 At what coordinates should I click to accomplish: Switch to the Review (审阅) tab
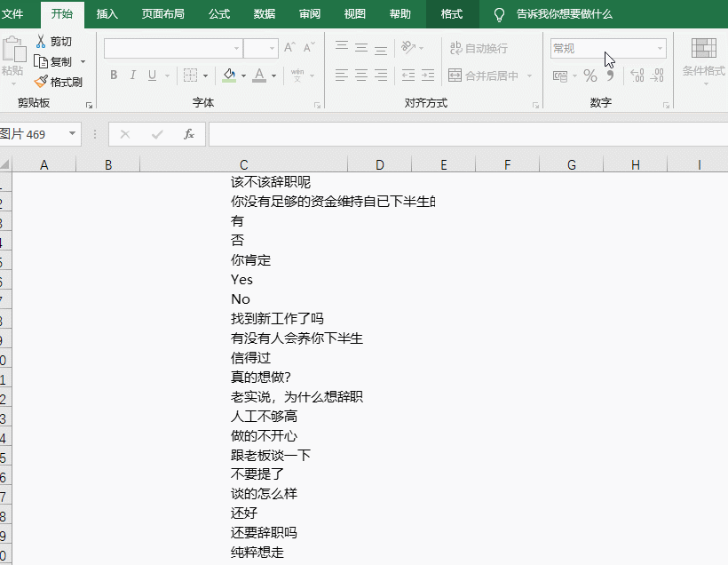[x=310, y=14]
